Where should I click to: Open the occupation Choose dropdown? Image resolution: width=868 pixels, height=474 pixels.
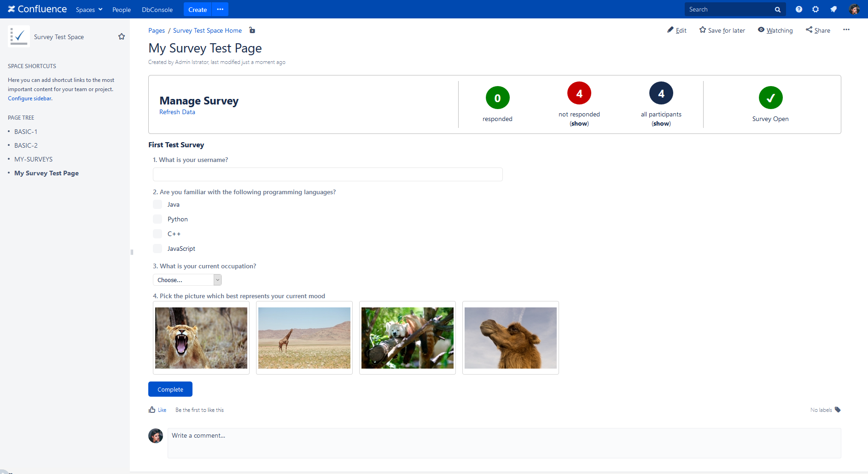pyautogui.click(x=187, y=280)
